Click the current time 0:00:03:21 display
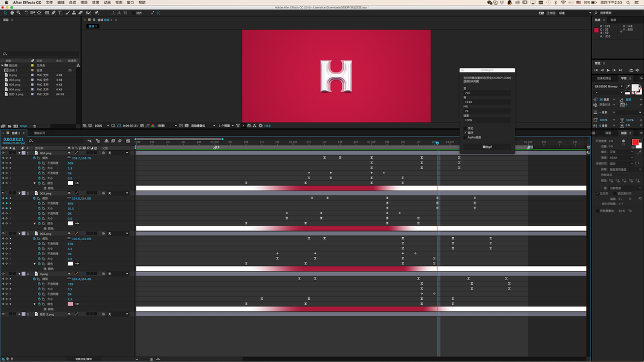 pos(13,140)
